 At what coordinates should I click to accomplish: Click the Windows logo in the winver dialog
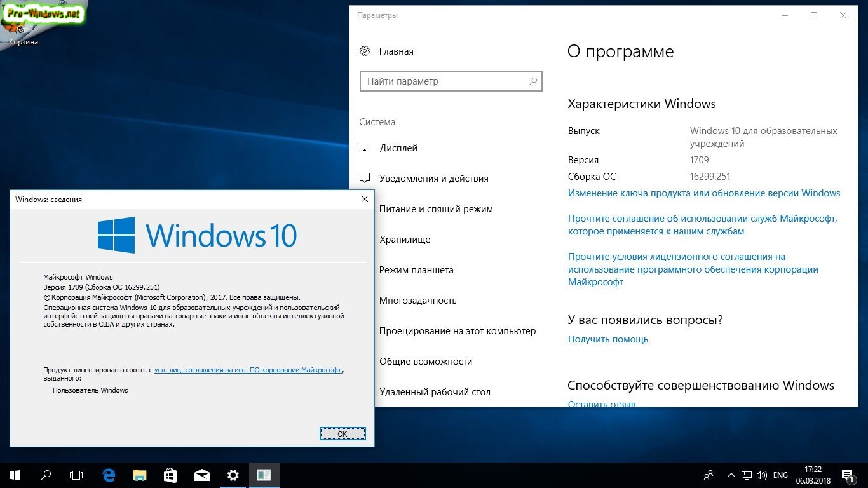(x=116, y=235)
